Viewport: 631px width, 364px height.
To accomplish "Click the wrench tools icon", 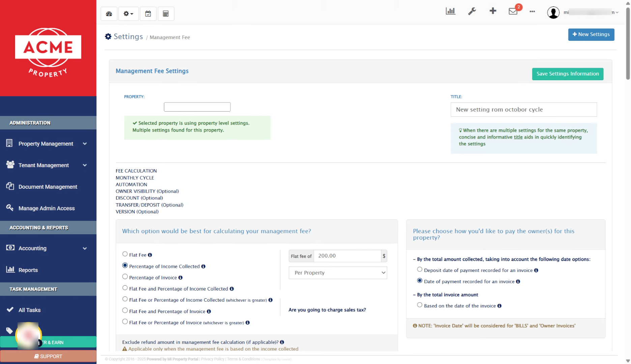I will (472, 11).
